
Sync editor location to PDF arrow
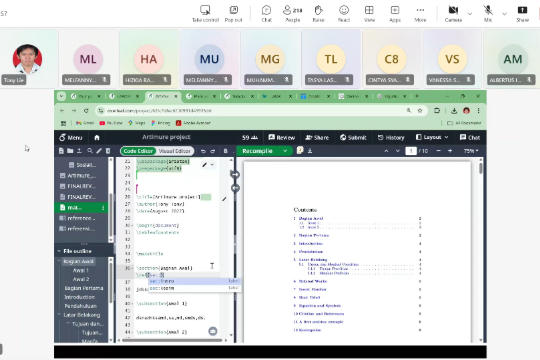pos(235,175)
